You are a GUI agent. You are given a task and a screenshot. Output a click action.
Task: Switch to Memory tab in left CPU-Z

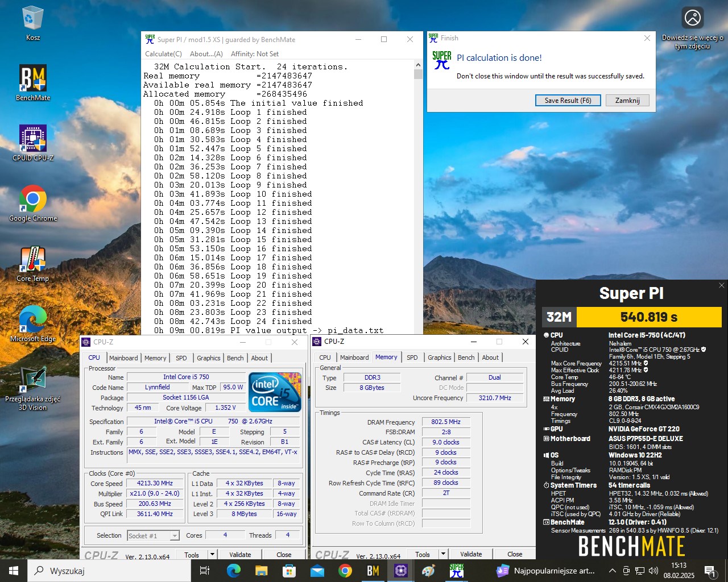[x=155, y=358]
